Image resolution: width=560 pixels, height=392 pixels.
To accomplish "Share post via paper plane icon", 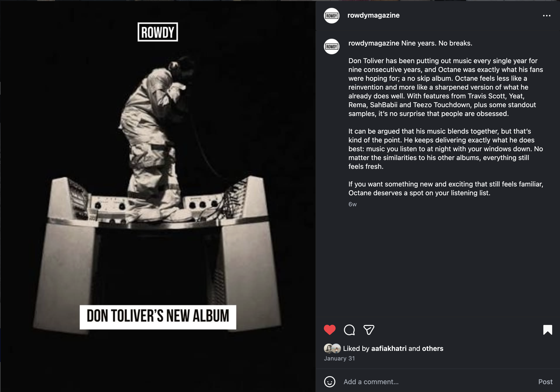I will pyautogui.click(x=369, y=330).
